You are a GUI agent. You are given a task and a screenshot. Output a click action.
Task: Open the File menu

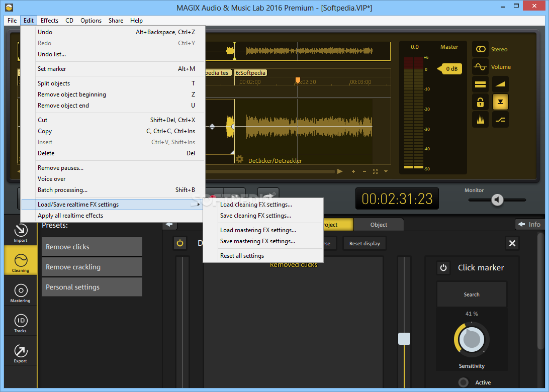[12, 20]
